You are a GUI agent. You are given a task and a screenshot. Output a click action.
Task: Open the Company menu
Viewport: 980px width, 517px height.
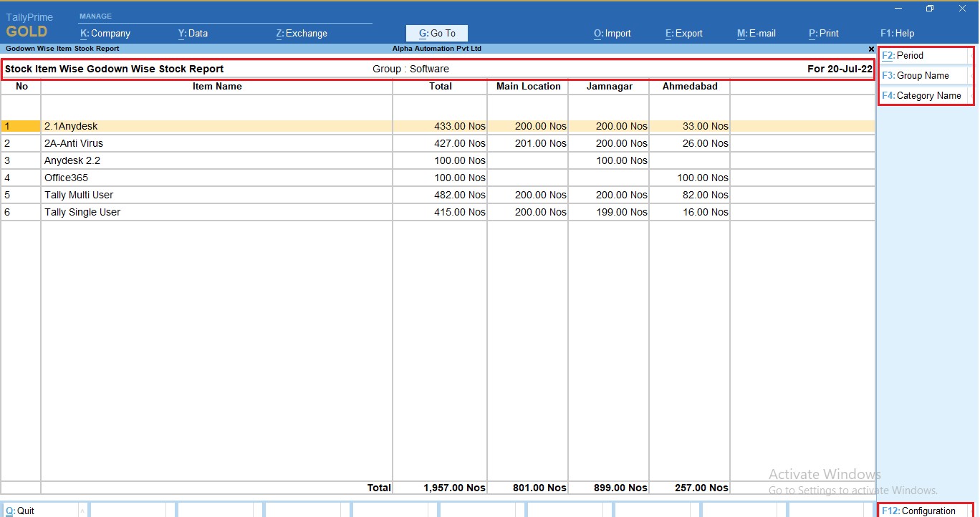click(106, 33)
